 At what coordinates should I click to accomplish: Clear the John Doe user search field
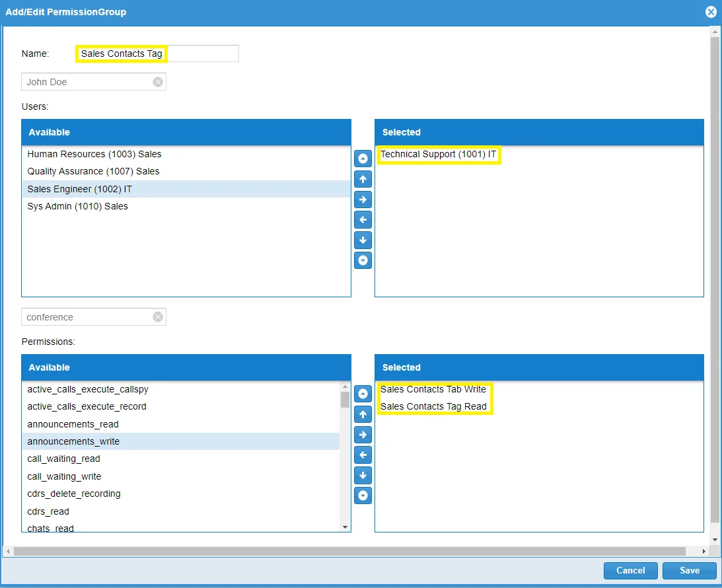(158, 82)
